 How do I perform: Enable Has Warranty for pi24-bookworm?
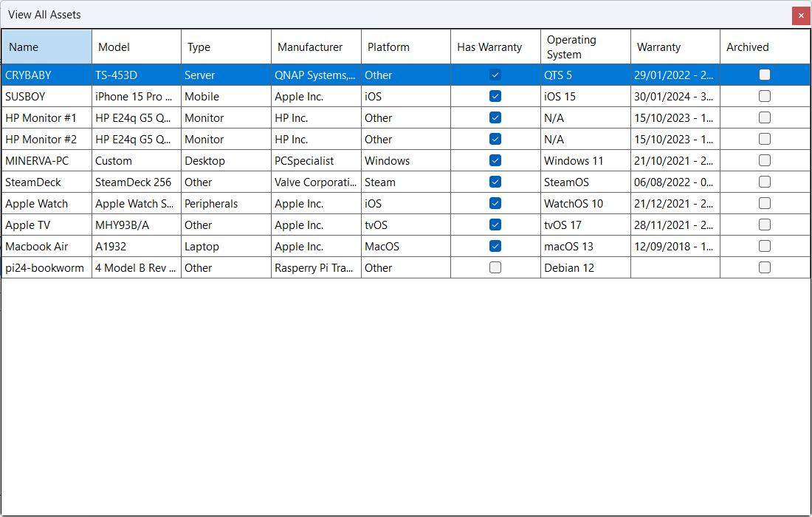point(495,267)
